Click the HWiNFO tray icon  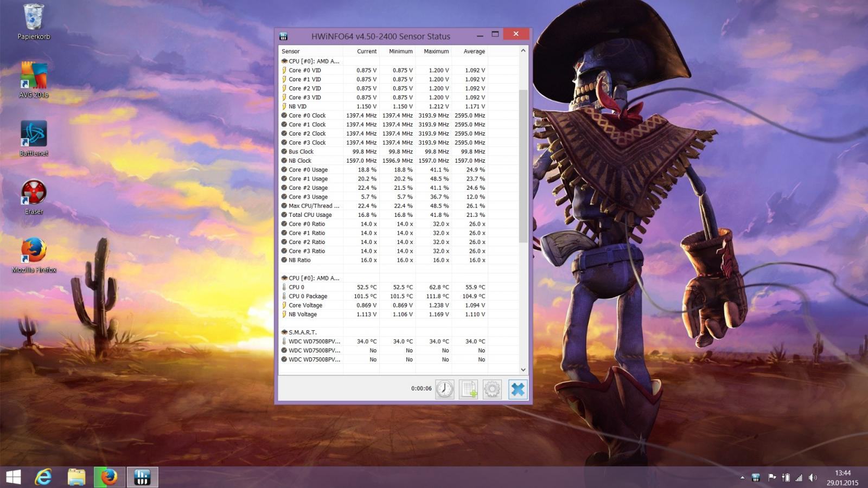756,478
